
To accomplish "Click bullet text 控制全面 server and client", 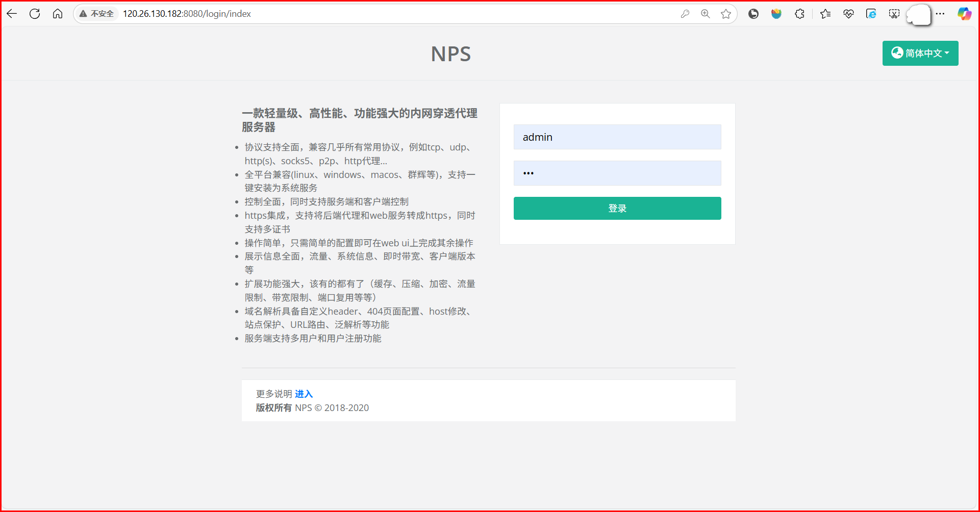I will pyautogui.click(x=326, y=201).
